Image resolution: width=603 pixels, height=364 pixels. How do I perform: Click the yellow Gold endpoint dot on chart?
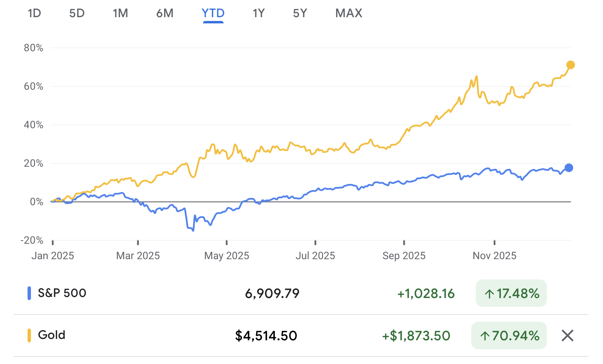click(x=570, y=65)
